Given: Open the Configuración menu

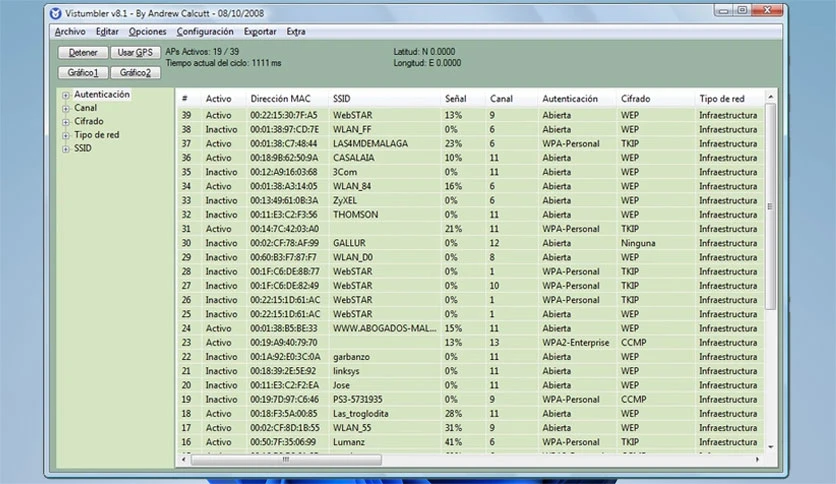Looking at the screenshot, I should coord(205,32).
